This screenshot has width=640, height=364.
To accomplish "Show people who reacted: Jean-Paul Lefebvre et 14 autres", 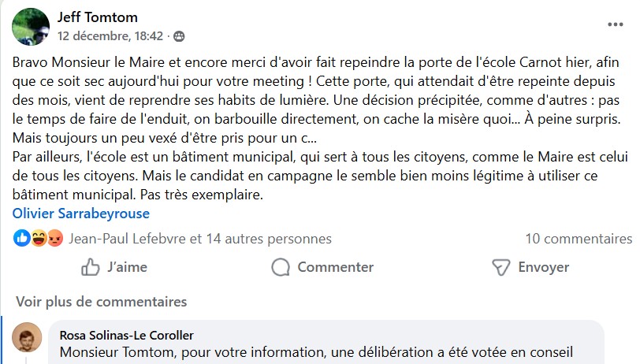I will [200, 239].
